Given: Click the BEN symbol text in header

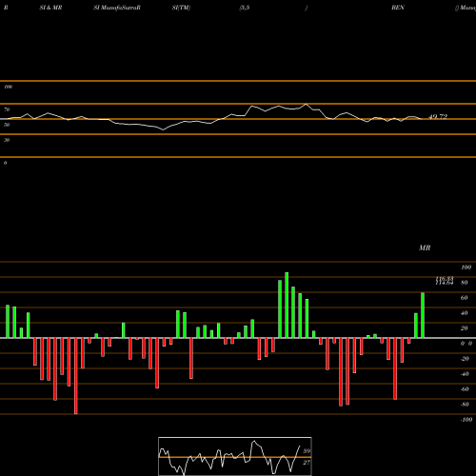Looking at the screenshot, I should [x=398, y=8].
